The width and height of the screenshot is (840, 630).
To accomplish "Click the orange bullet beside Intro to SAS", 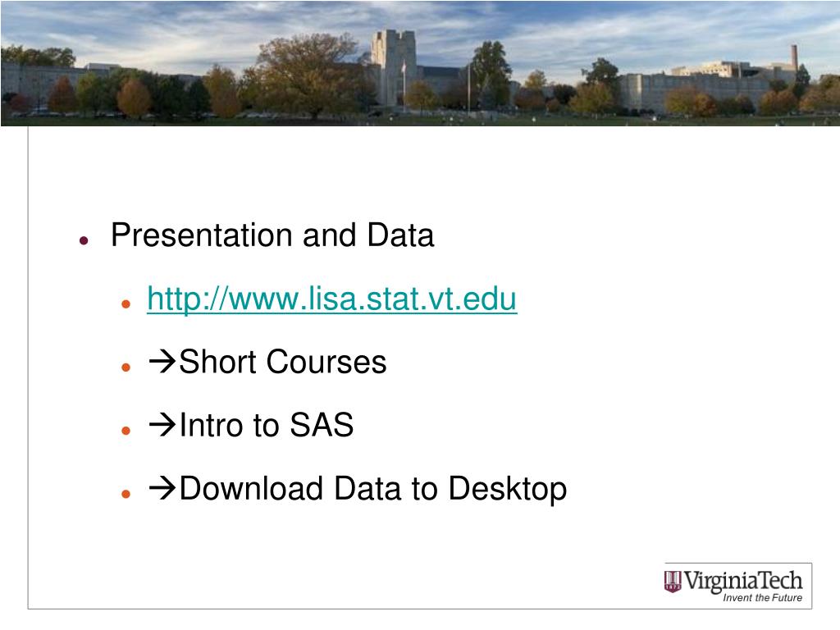I will point(126,430).
